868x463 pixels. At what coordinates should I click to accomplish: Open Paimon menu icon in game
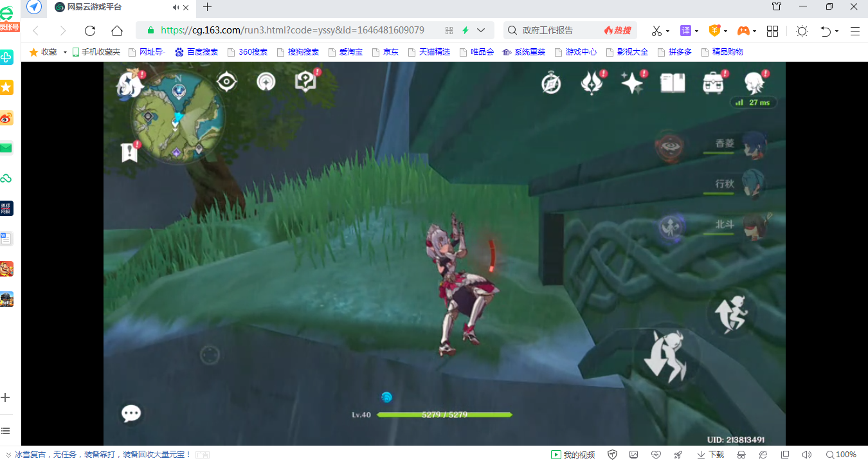(x=129, y=85)
